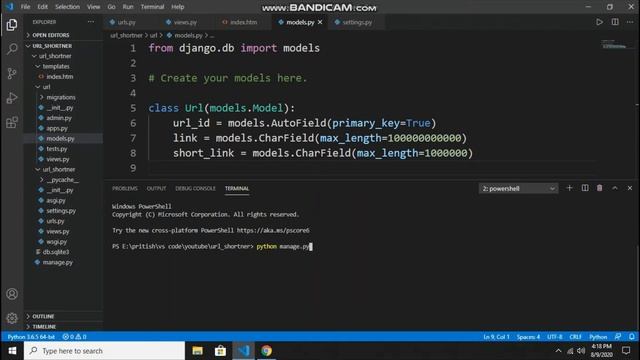Click errors and warnings status indicator
The width and height of the screenshot is (640, 360).
74,337
